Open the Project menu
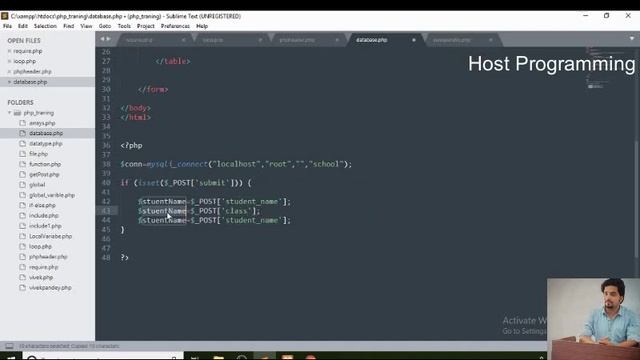Viewport: 640px width, 360px height. (146, 26)
